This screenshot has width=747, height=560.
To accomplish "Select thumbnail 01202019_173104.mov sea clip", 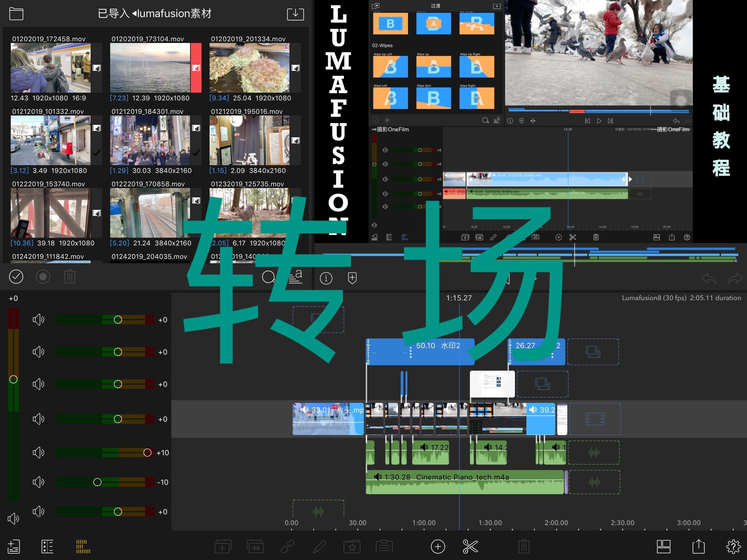I will [150, 67].
